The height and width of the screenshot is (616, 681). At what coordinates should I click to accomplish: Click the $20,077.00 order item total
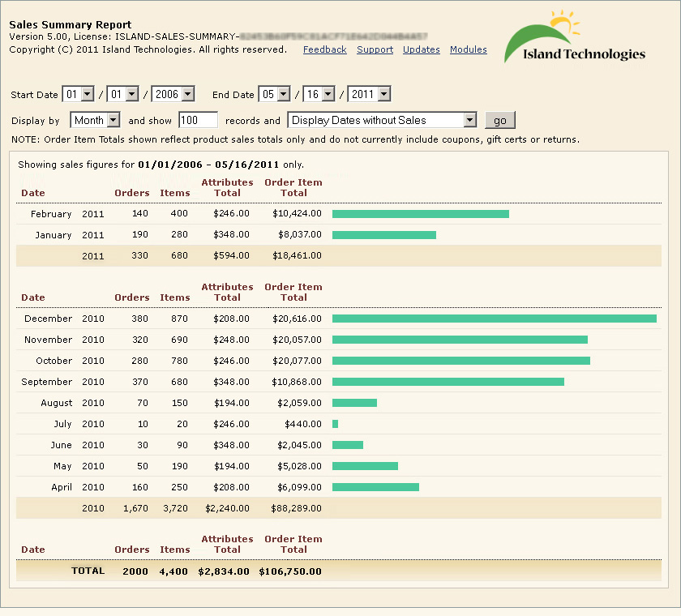(x=297, y=361)
